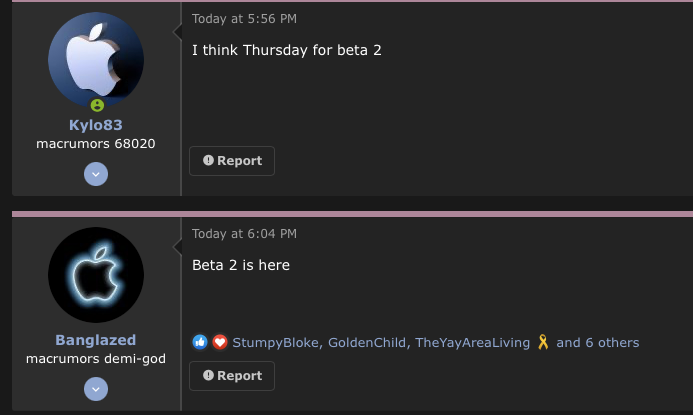
Task: Open the 6:04 PM post timestamp link
Action: [x=244, y=233]
